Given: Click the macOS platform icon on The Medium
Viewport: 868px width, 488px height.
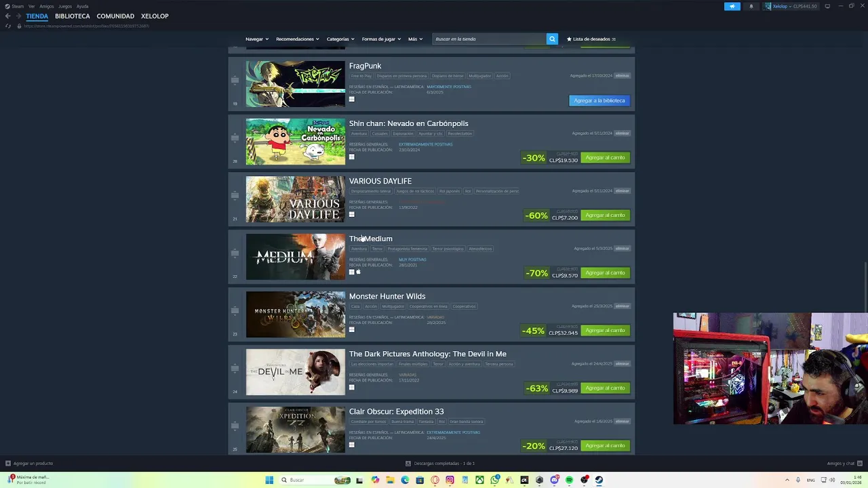Looking at the screenshot, I should (358, 272).
